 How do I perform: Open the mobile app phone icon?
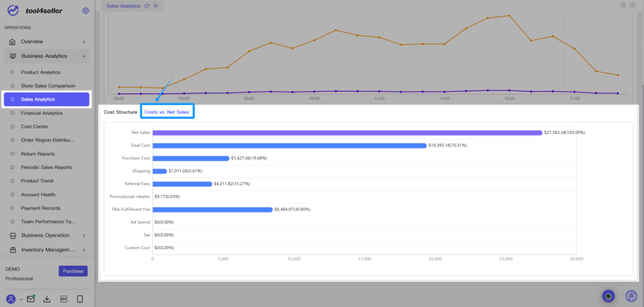coord(80,299)
